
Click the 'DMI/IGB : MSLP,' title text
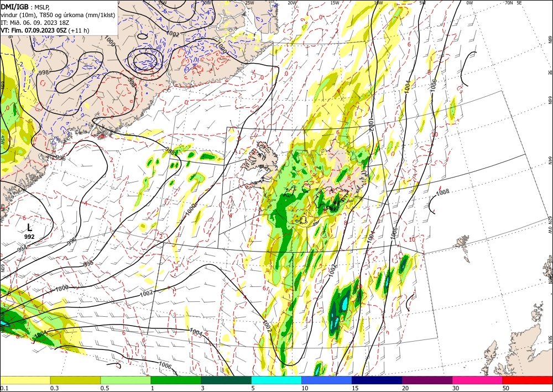(x=24, y=6)
